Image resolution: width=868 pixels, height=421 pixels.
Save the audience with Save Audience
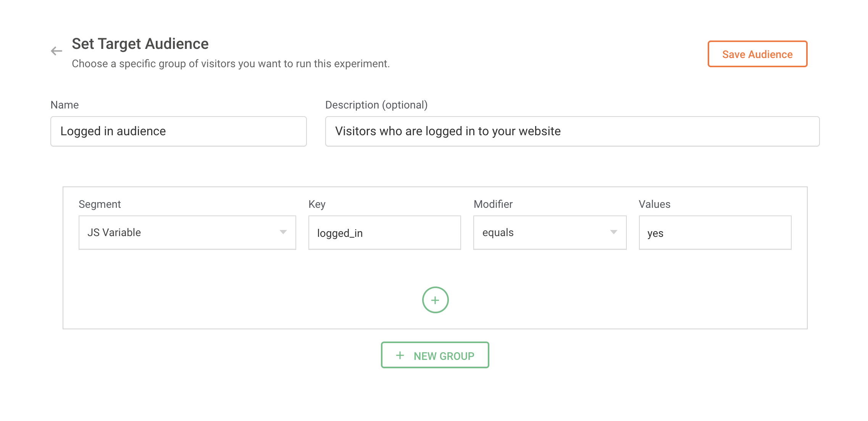757,54
